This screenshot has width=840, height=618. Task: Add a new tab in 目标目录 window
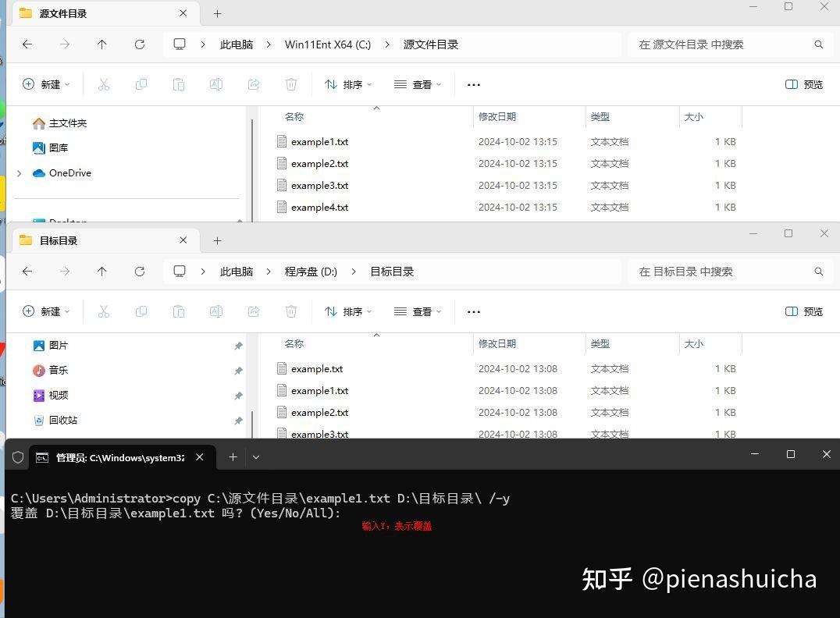coord(218,240)
